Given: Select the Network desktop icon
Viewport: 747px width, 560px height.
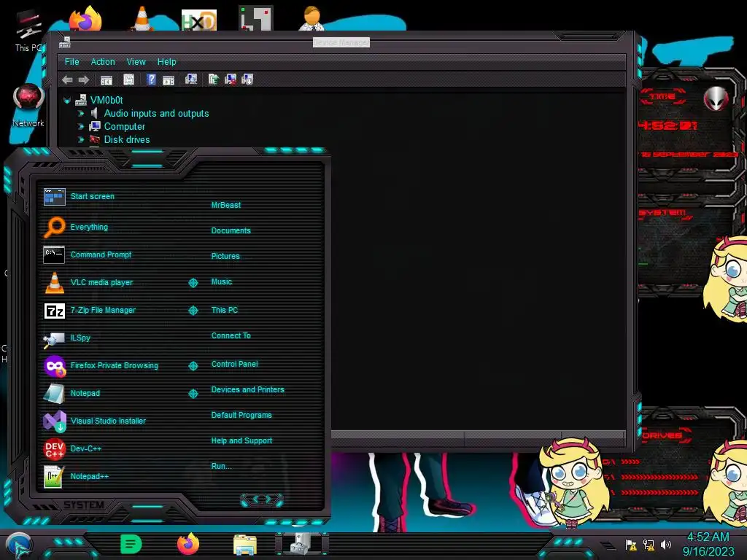Looking at the screenshot, I should coord(28,106).
